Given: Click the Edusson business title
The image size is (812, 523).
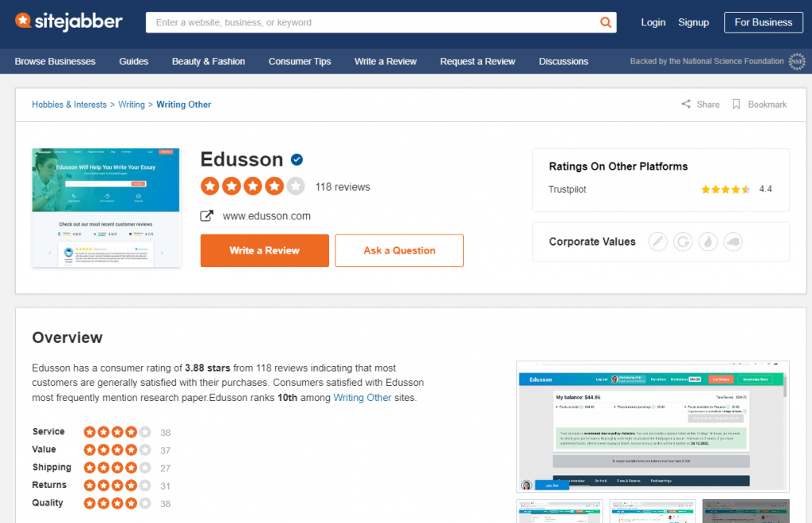Looking at the screenshot, I should (x=242, y=159).
